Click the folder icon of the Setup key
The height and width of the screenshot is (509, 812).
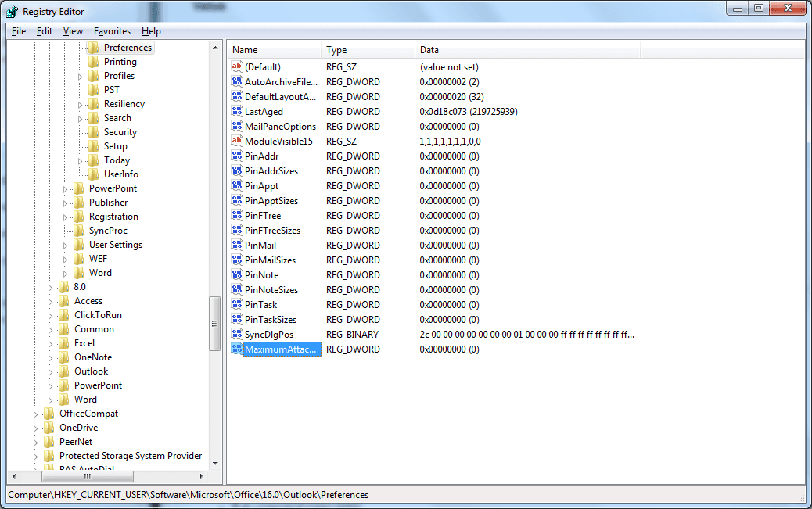[x=93, y=146]
